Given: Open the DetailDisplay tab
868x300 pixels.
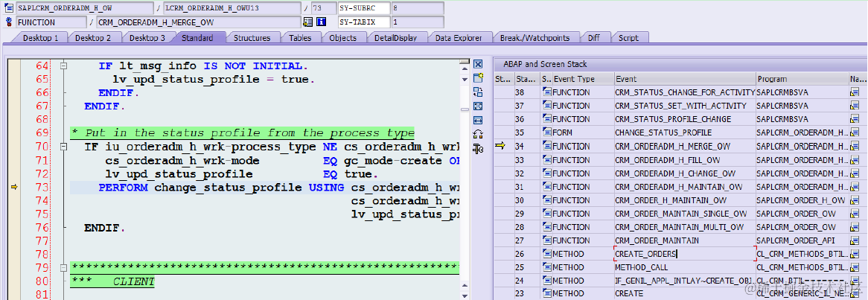Looking at the screenshot, I should [395, 38].
